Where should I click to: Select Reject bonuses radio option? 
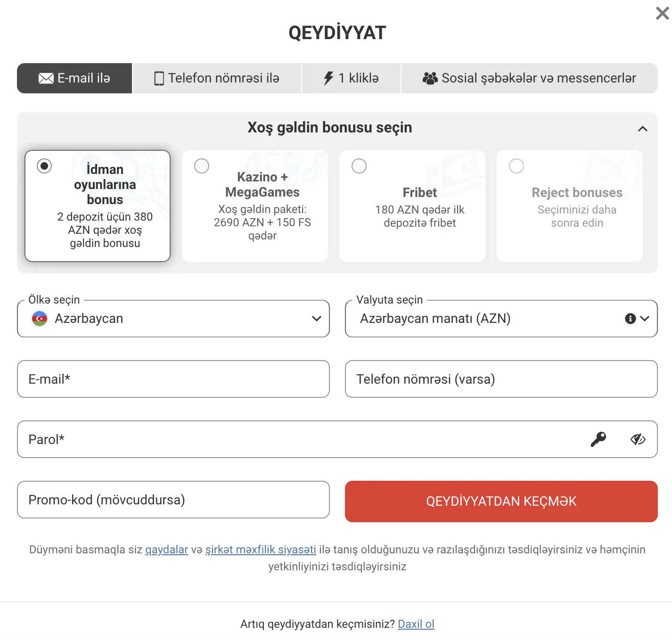[x=516, y=166]
